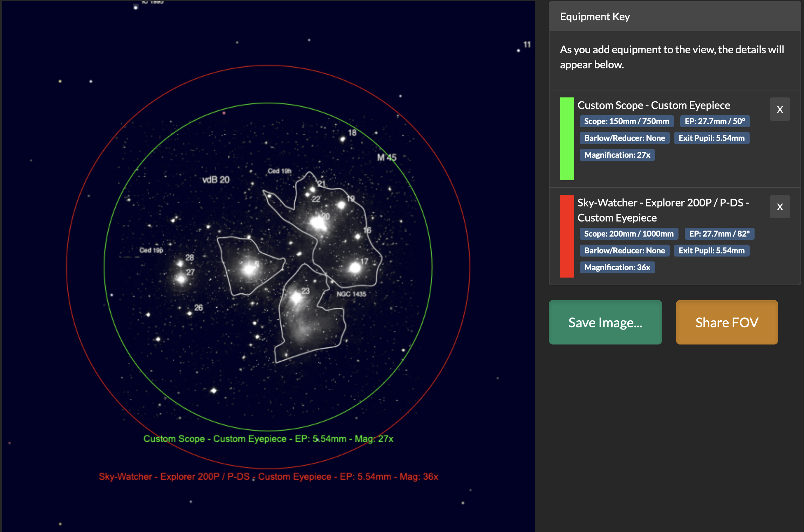Viewport: 804px width, 532px height.
Task: Click the NGC 1435 nebula label
Action: (x=351, y=294)
